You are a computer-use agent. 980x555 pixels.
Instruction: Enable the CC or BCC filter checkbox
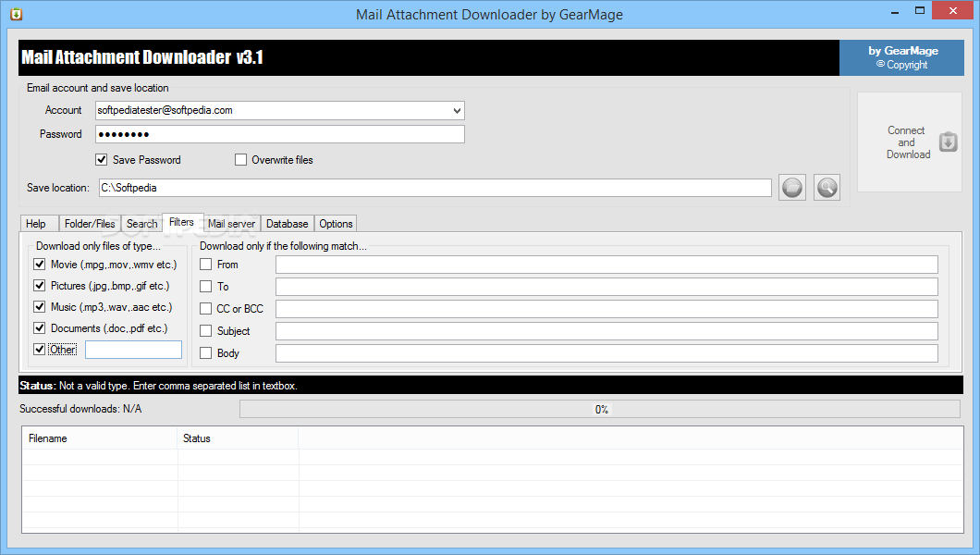click(205, 308)
